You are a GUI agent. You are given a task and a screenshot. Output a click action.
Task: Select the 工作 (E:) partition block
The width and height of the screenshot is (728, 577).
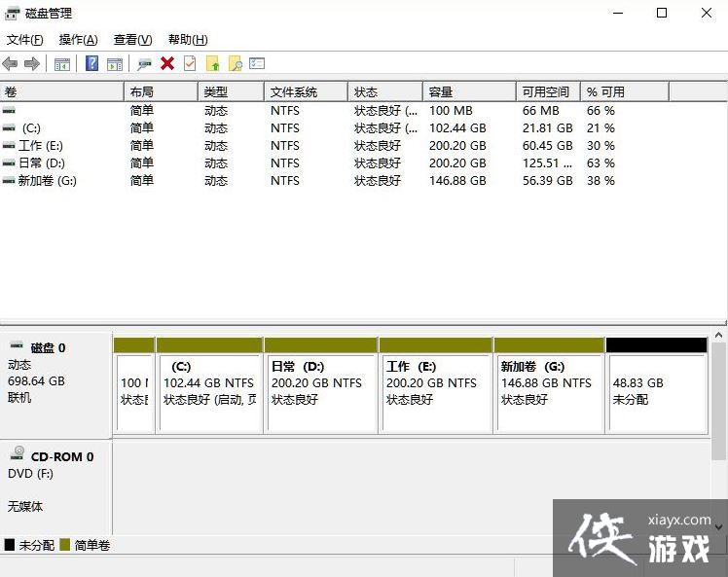coord(435,386)
